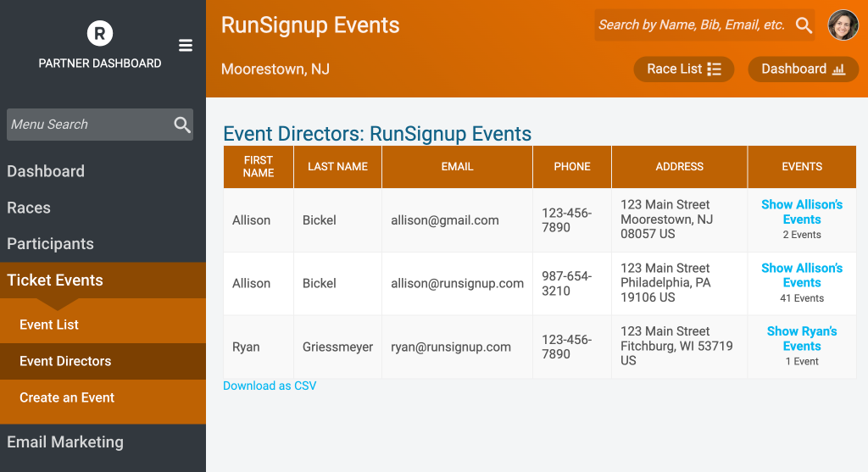This screenshot has height=472, width=868.
Task: Click the RunSignup Events page title
Action: [310, 25]
